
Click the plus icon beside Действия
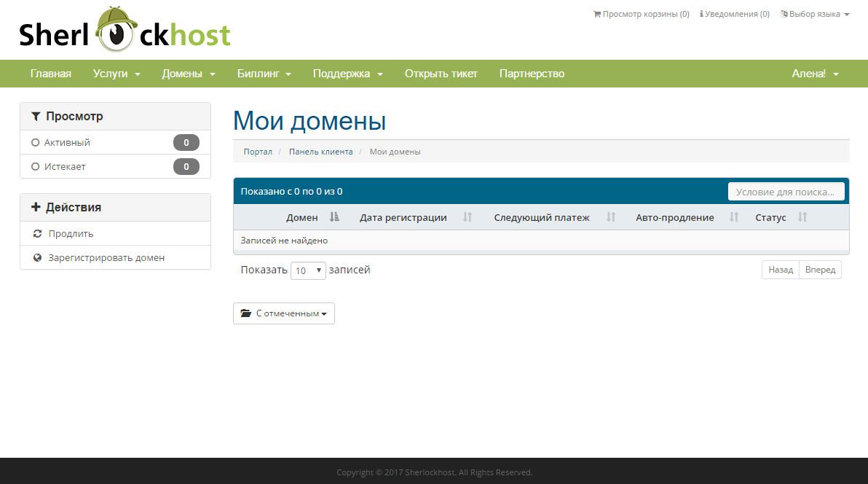coord(36,207)
